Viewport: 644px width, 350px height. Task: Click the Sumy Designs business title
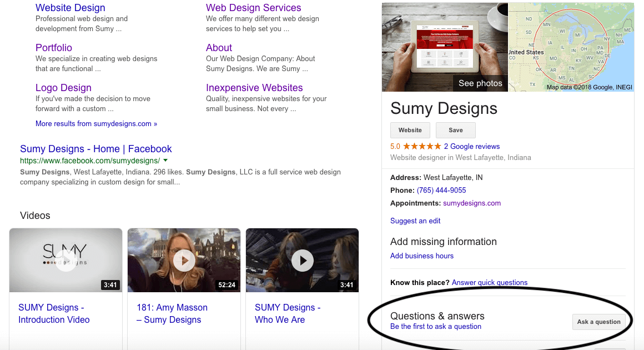tap(444, 108)
